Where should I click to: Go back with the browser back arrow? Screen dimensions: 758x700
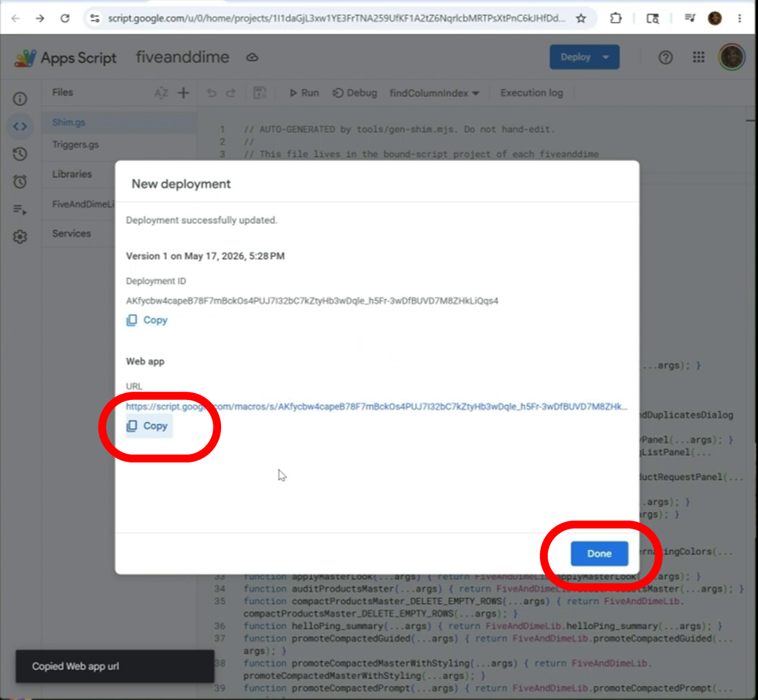[x=16, y=18]
